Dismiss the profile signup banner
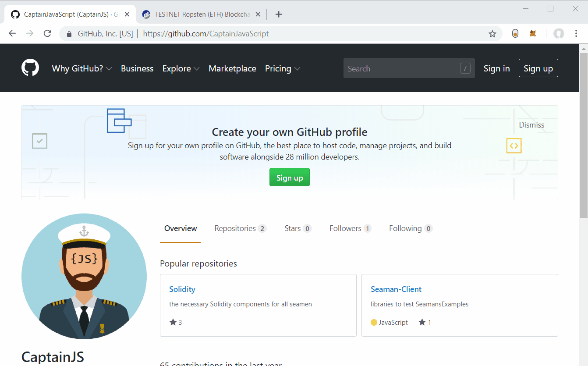Image resolution: width=588 pixels, height=366 pixels. (x=531, y=125)
